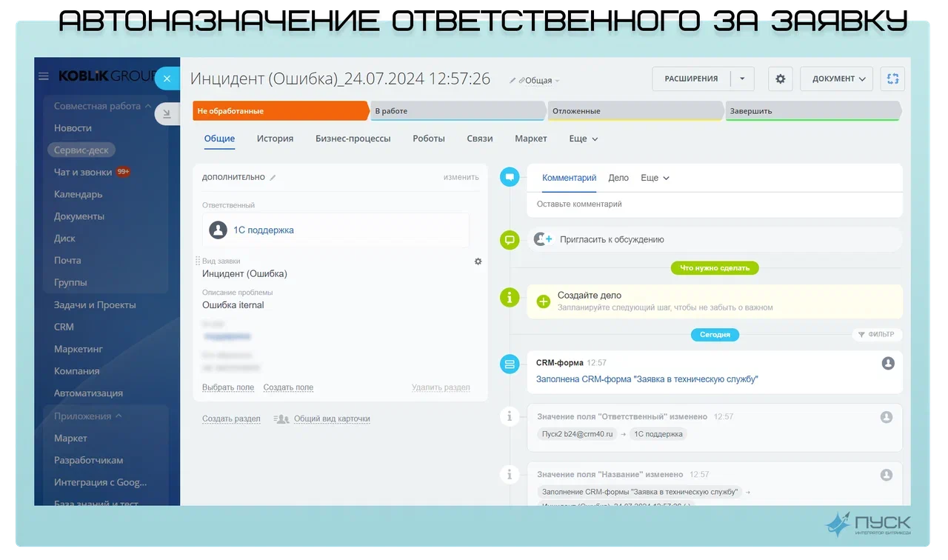Click the collapse arrow icon under the close button
948x560 pixels.
tap(167, 114)
